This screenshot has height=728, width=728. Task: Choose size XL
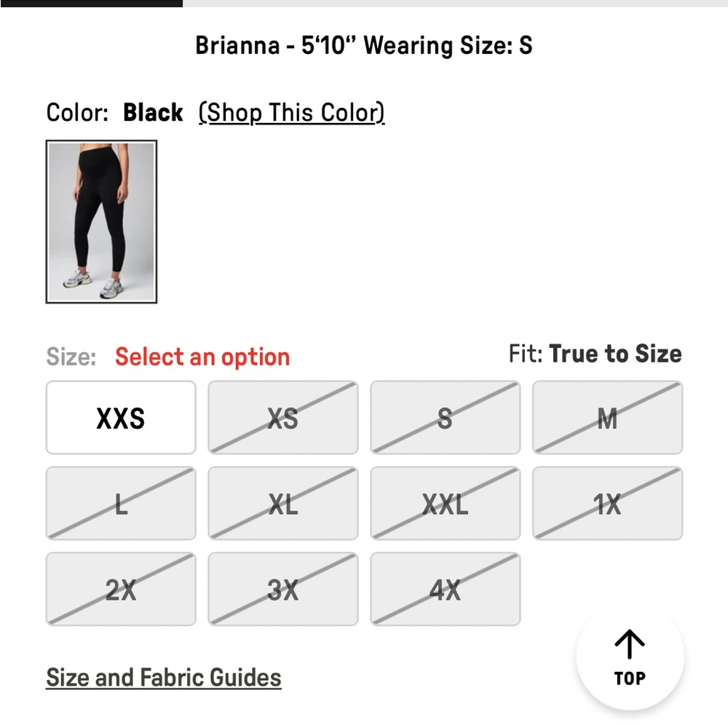pos(282,503)
